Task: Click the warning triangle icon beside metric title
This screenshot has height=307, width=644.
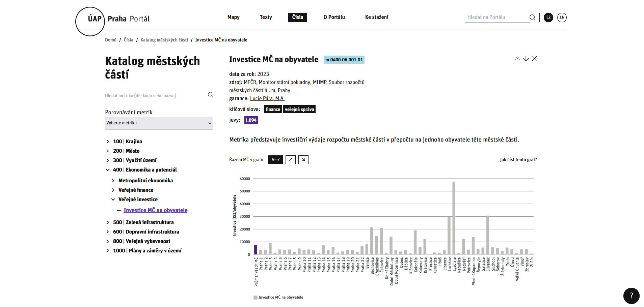Action: 517,59
